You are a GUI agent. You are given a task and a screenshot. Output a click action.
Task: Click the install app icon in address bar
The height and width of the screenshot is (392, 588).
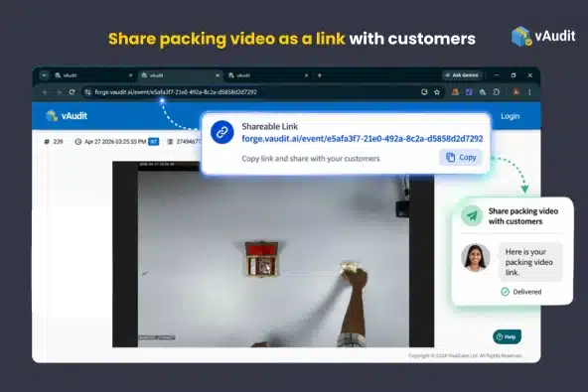(424, 92)
